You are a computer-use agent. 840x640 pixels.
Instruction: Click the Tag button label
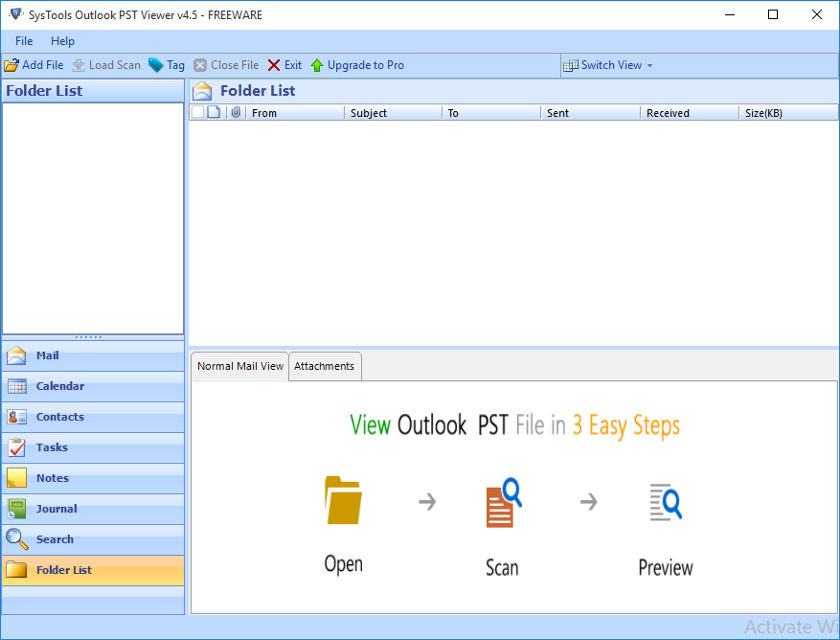tap(175, 65)
